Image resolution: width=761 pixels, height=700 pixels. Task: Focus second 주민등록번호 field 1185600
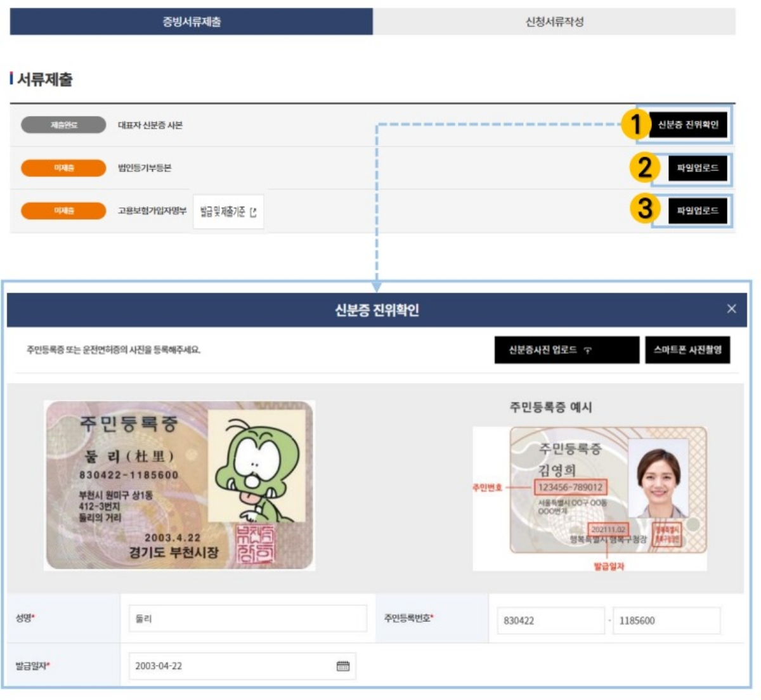(x=667, y=621)
